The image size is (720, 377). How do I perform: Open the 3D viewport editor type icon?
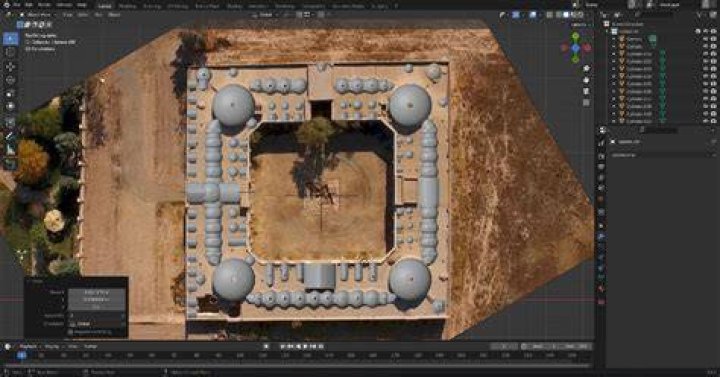[x=8, y=15]
